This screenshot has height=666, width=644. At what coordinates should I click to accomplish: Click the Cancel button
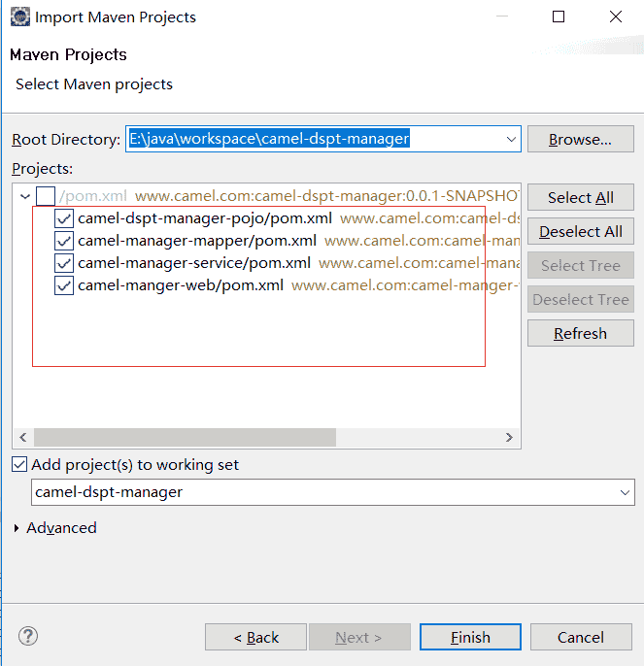click(581, 637)
